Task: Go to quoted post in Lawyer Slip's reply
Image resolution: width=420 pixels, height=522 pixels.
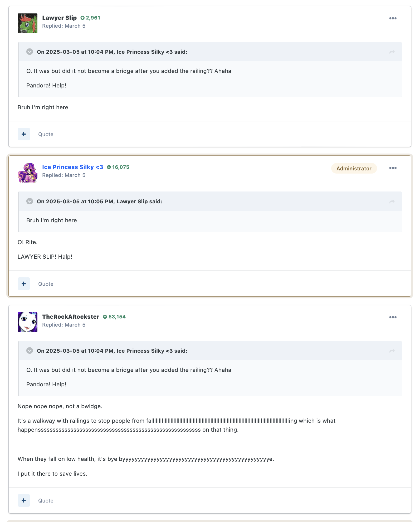Action: [x=392, y=52]
